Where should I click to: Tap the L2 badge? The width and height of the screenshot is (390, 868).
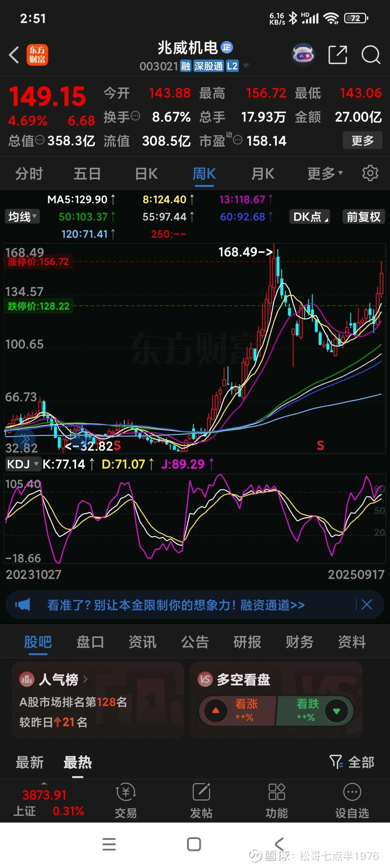click(232, 66)
